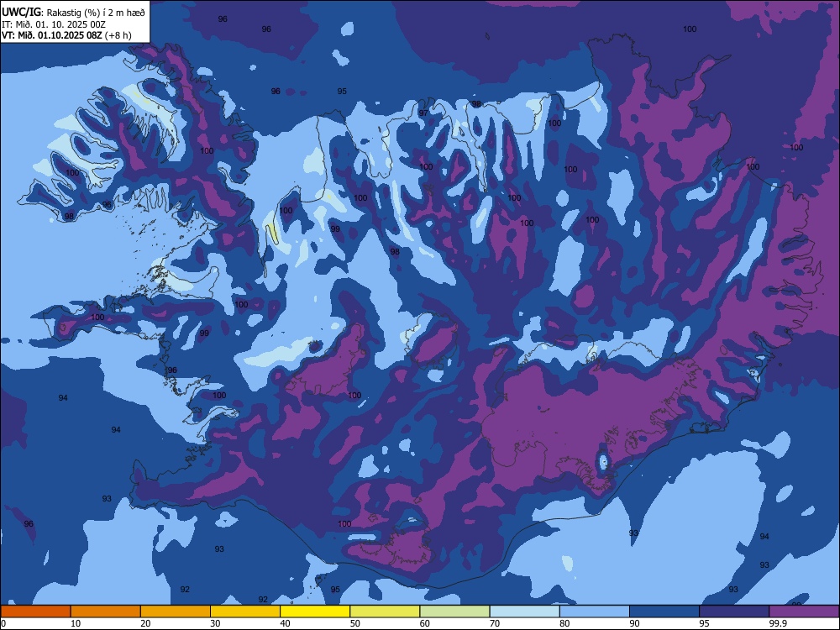Click the '50' label under the color scale
The height and width of the screenshot is (630, 840).
pyautogui.click(x=355, y=623)
